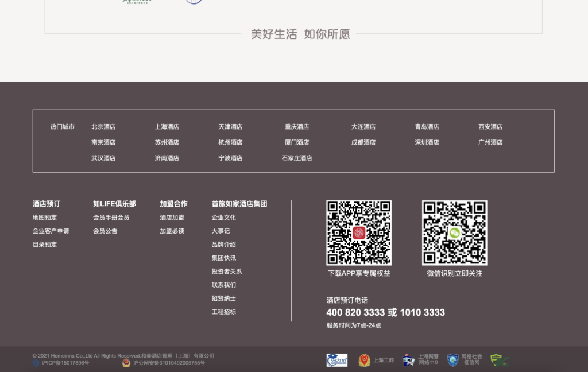
Task: Open the 上海网警 网络110 icon
Action: (409, 361)
